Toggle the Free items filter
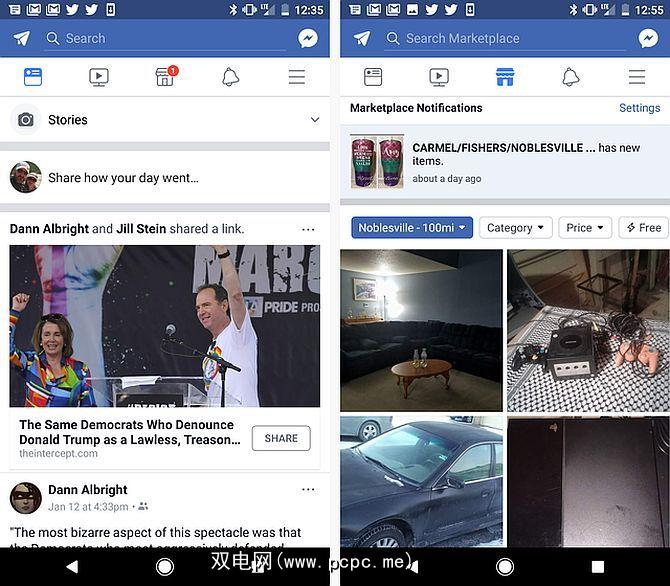Viewport: 670px width, 586px height. coord(644,228)
